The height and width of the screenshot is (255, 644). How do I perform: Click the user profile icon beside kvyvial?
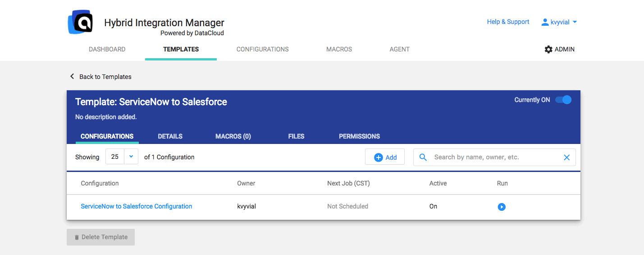point(545,22)
